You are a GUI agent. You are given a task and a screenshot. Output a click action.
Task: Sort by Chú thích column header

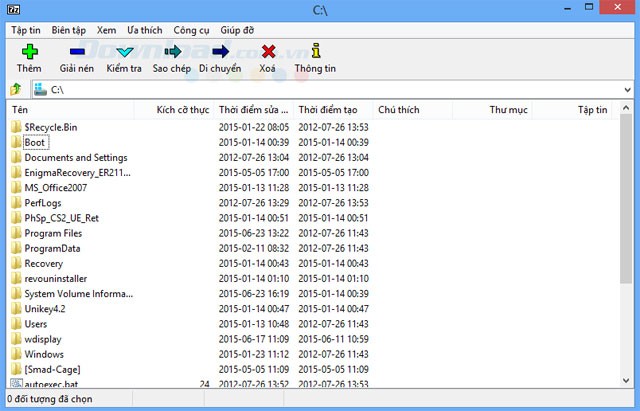click(412, 110)
